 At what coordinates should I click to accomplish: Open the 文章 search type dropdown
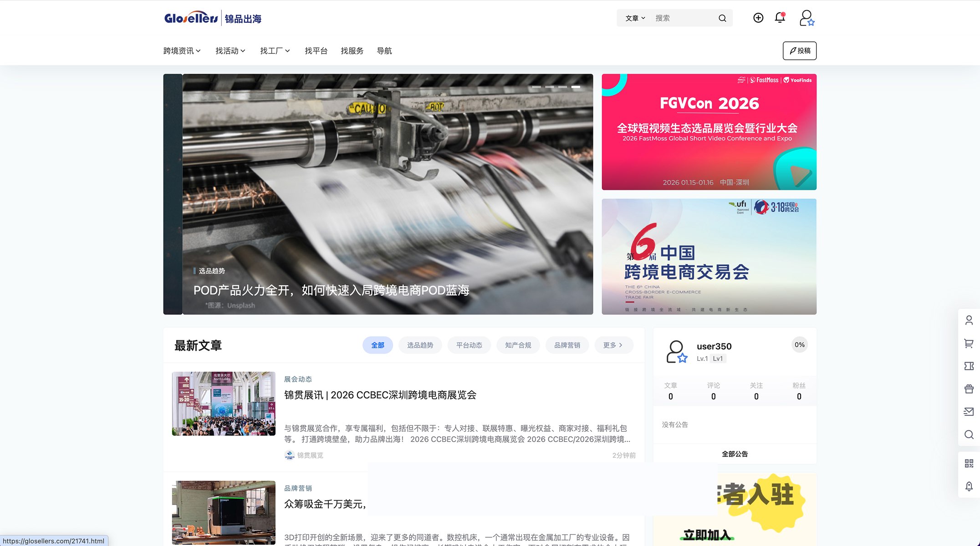[x=635, y=18]
